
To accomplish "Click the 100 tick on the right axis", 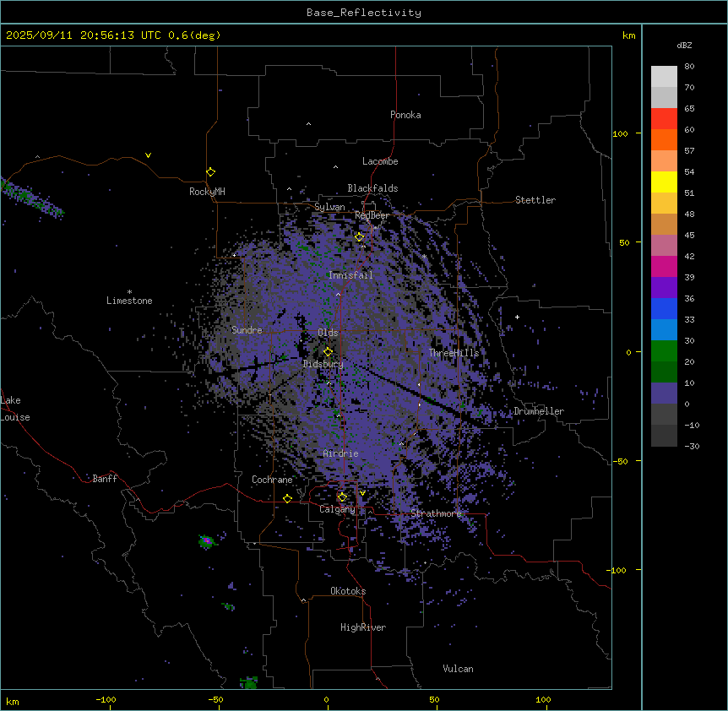I will [x=620, y=133].
